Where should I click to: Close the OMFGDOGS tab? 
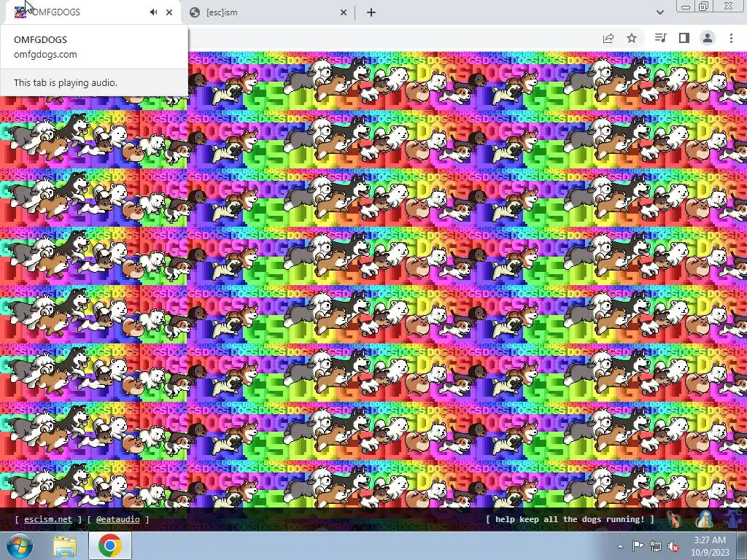169,12
